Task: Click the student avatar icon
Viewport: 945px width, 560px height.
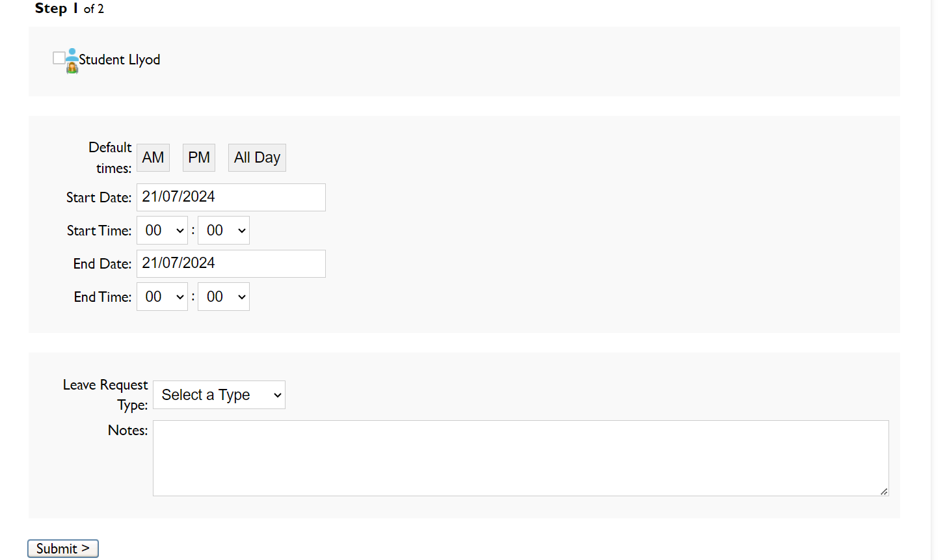Action: pyautogui.click(x=72, y=60)
